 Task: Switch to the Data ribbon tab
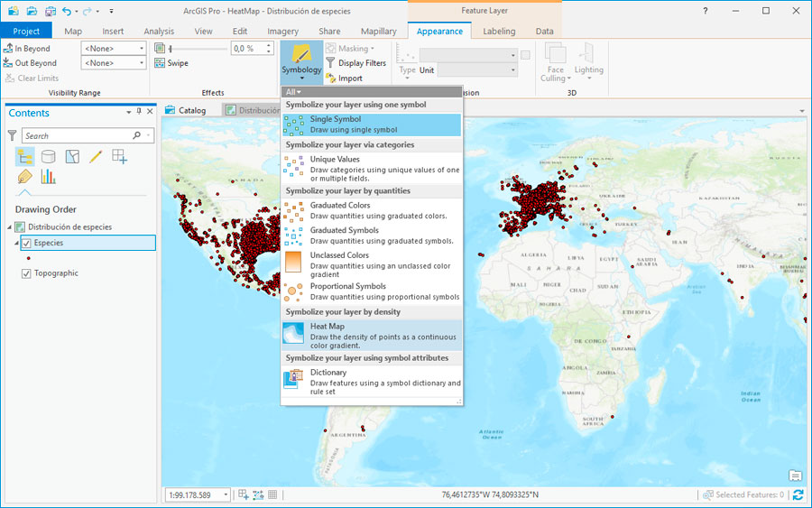(x=544, y=31)
